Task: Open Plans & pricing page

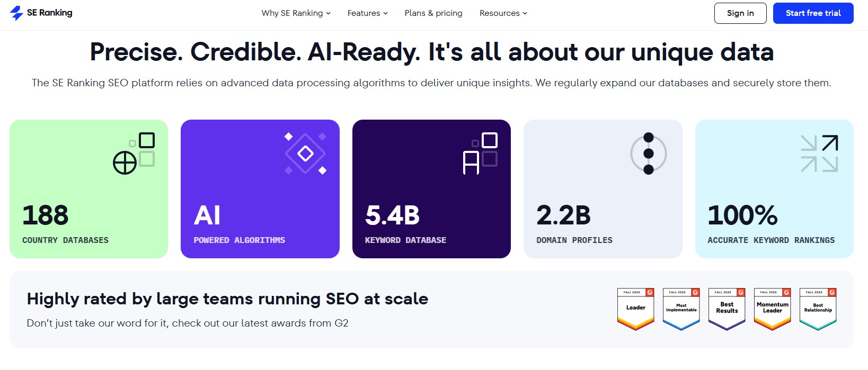Action: 433,13
